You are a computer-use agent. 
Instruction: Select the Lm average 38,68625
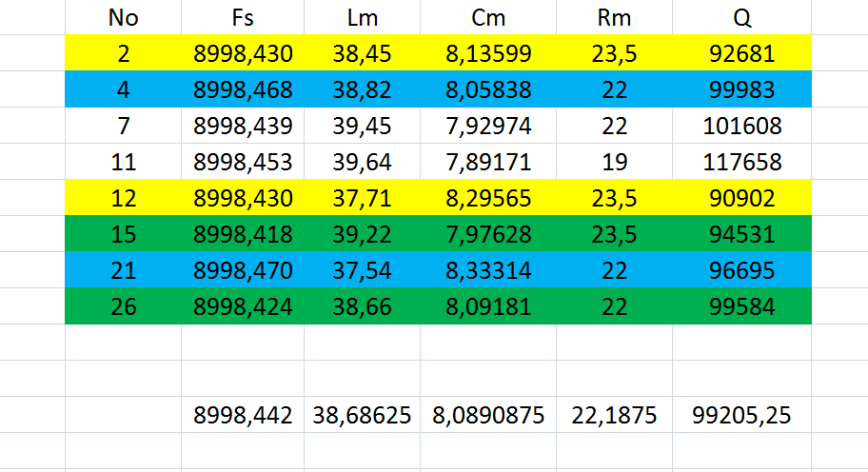click(362, 415)
